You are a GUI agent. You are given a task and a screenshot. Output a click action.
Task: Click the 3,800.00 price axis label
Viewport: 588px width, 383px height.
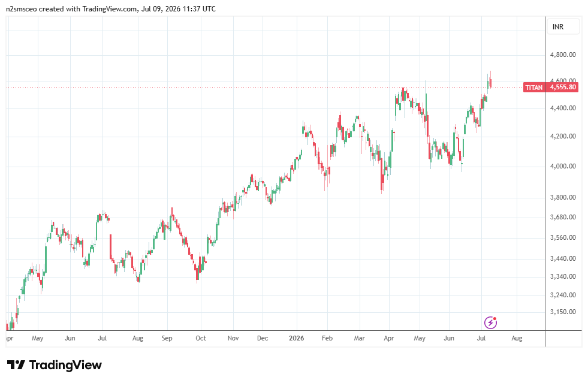point(562,197)
